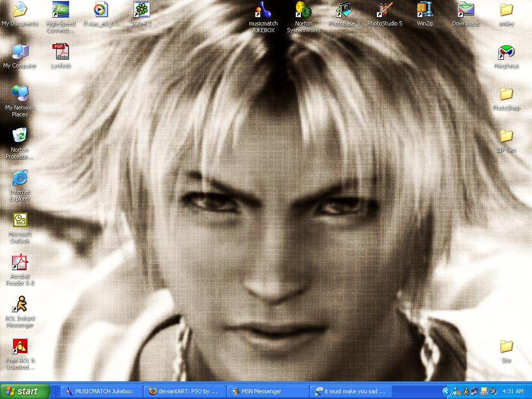Select the Free AOL & Unlimited shortcut icon

[20, 346]
